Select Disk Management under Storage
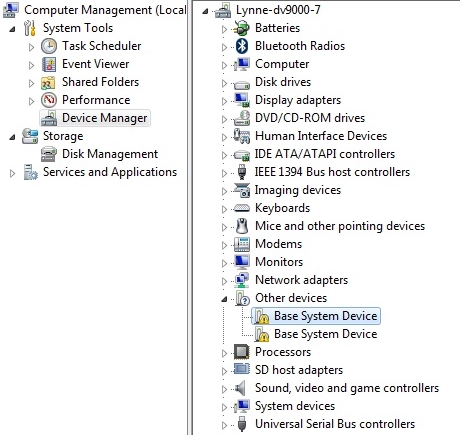Image resolution: width=460 pixels, height=435 pixels. (x=110, y=154)
